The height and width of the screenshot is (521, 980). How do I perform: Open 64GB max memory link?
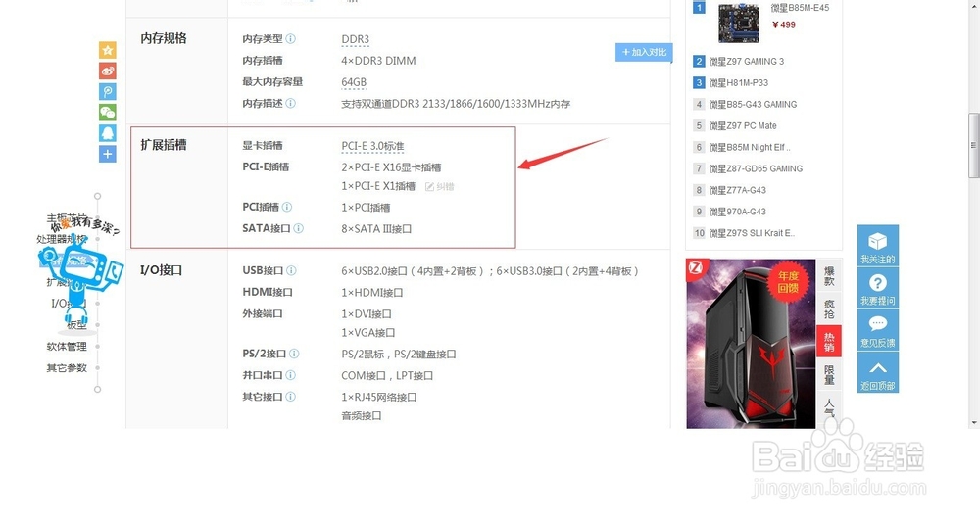tap(354, 82)
